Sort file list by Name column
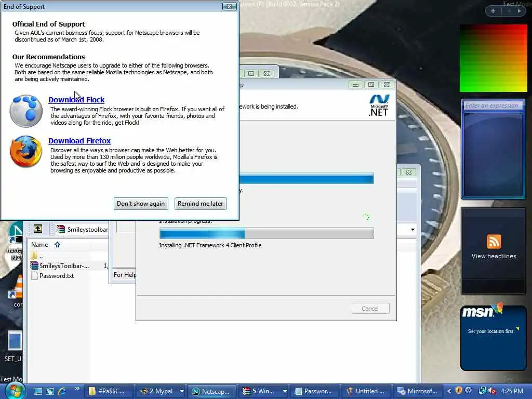Viewport: 532px width, 399px height. click(x=39, y=245)
